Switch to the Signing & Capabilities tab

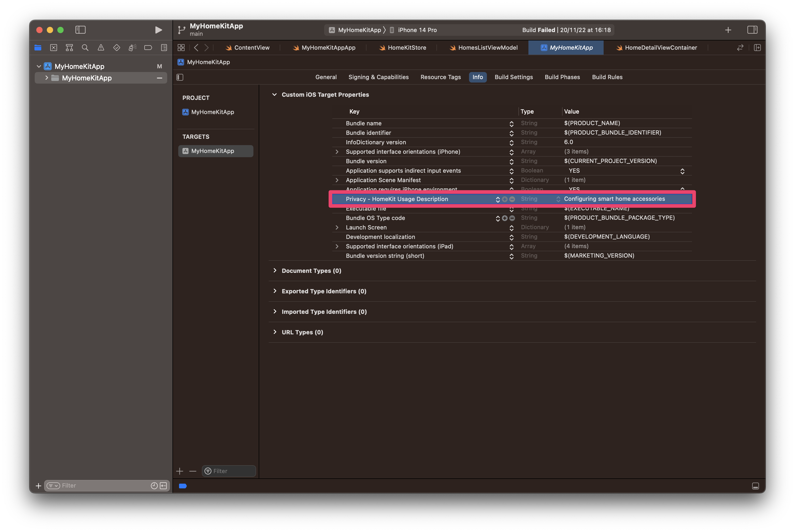pos(378,77)
